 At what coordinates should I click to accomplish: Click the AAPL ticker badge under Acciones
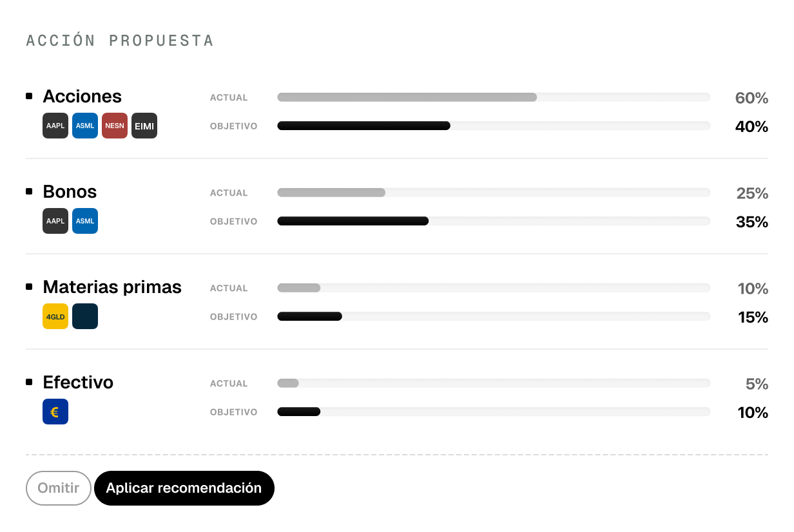point(55,126)
